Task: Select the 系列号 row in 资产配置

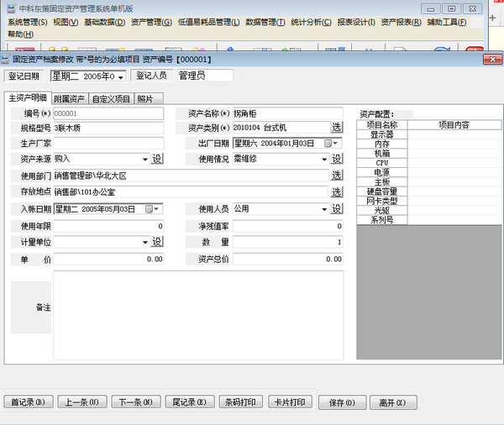Action: [428, 220]
